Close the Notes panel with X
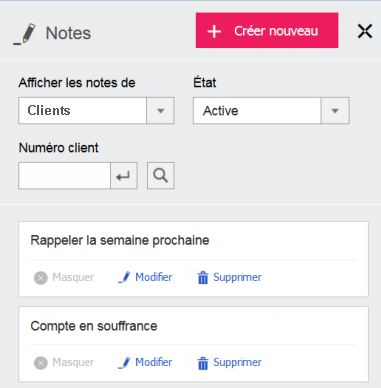This screenshot has height=388, width=381. 365,31
